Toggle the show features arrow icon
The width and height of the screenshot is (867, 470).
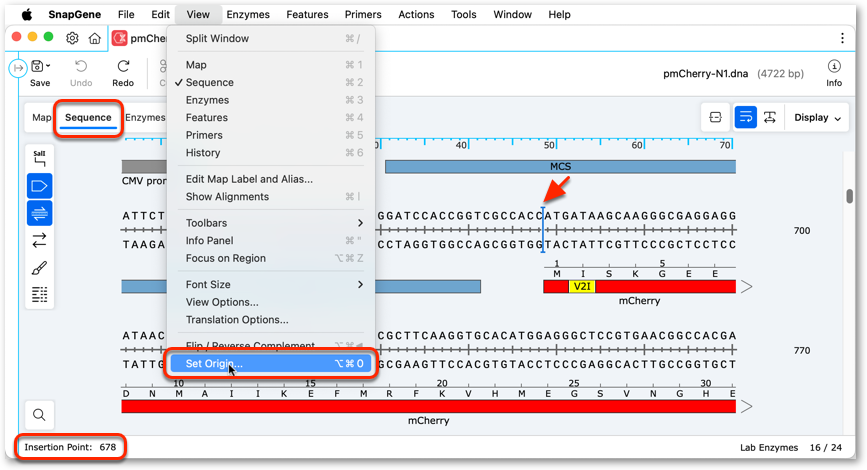(x=39, y=186)
